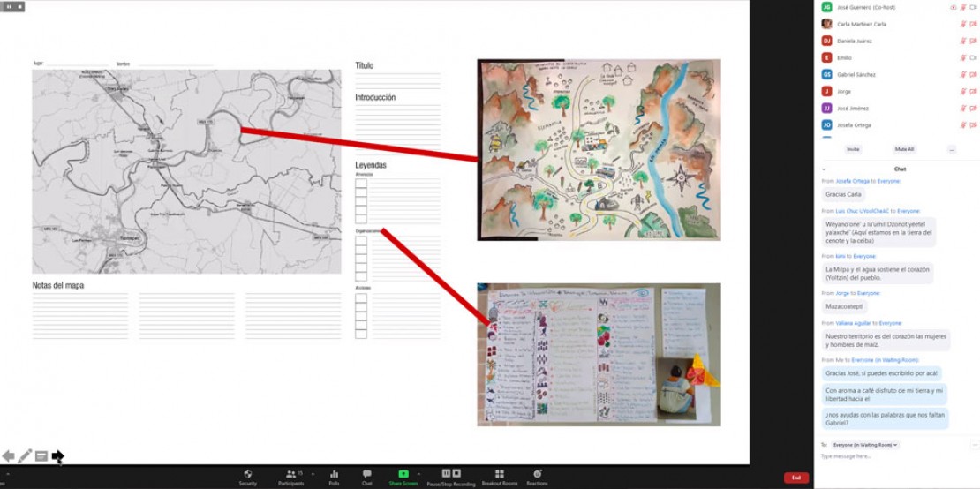Viewport: 980px width, 489px height.
Task: Select participant Gabriel Sánchez
Action: click(x=898, y=74)
